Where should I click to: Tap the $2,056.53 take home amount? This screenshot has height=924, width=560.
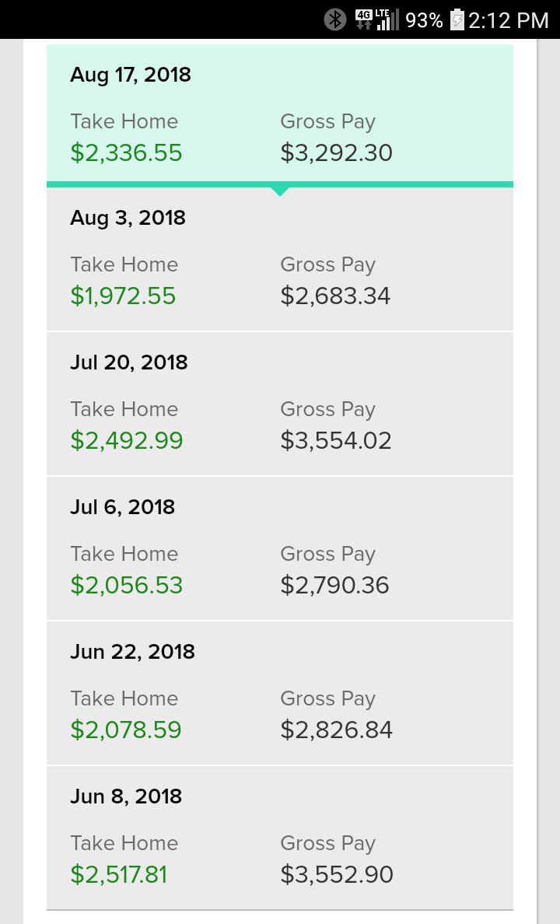click(126, 586)
